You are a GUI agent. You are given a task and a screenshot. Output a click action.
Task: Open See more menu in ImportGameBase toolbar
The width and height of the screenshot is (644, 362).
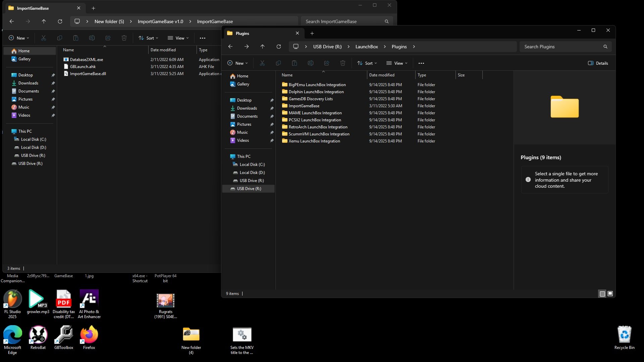click(x=203, y=38)
